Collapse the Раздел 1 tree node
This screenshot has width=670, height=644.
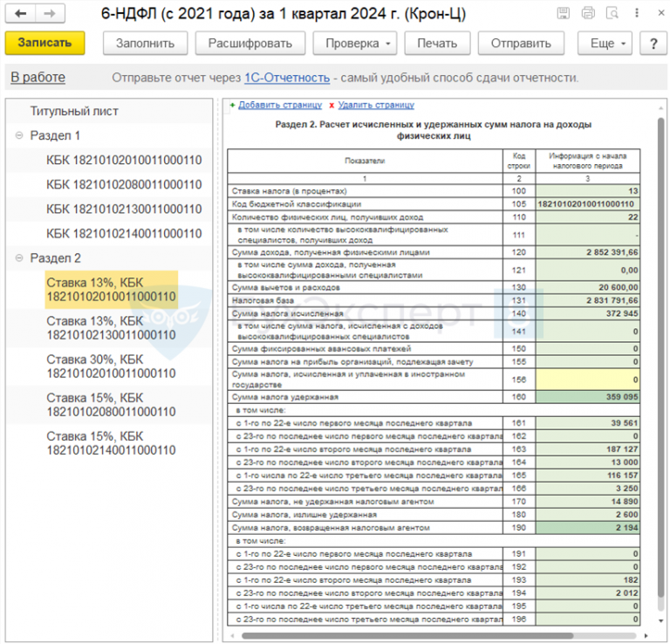(19, 136)
